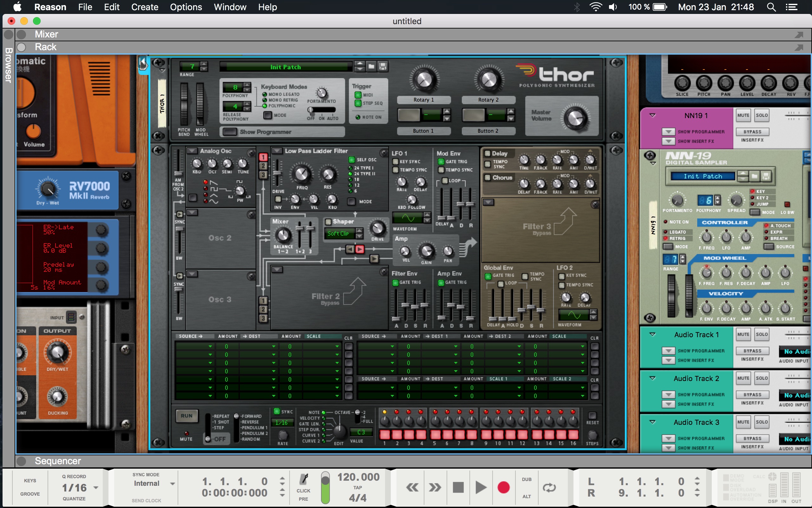Detach the Rack with its arrow icon
Viewport: 812px width, 508px height.
799,47
